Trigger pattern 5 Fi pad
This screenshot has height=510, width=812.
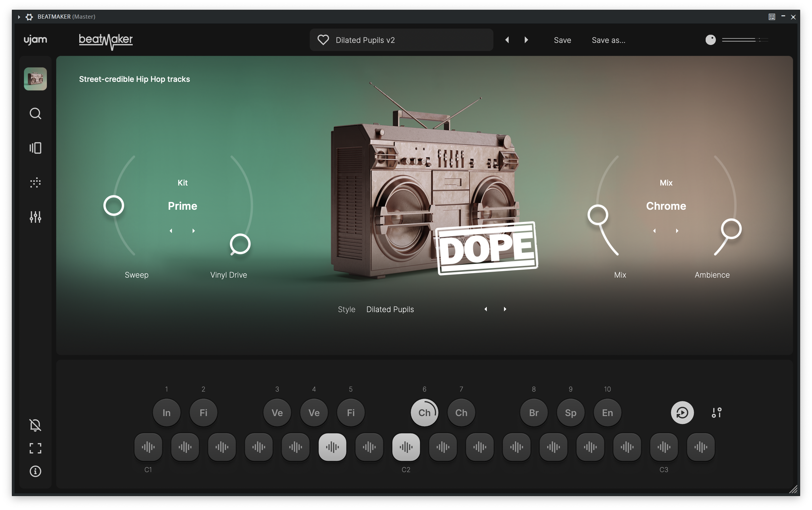[351, 413]
